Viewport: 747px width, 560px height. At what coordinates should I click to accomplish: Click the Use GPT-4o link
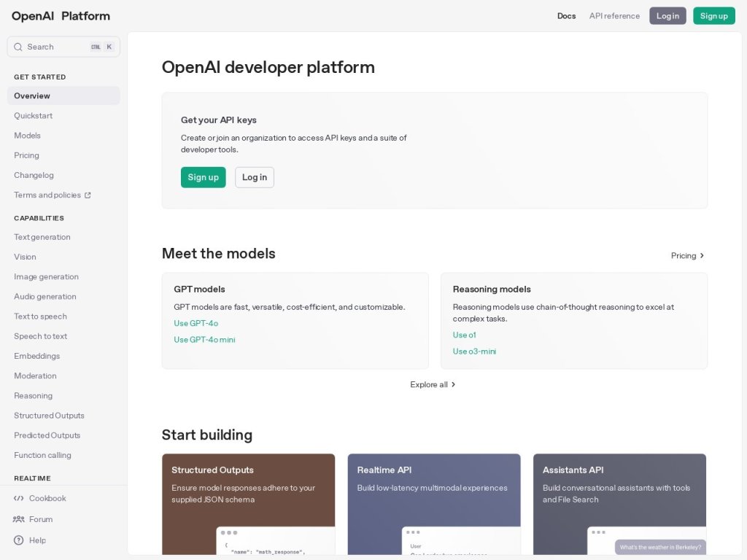[196, 323]
